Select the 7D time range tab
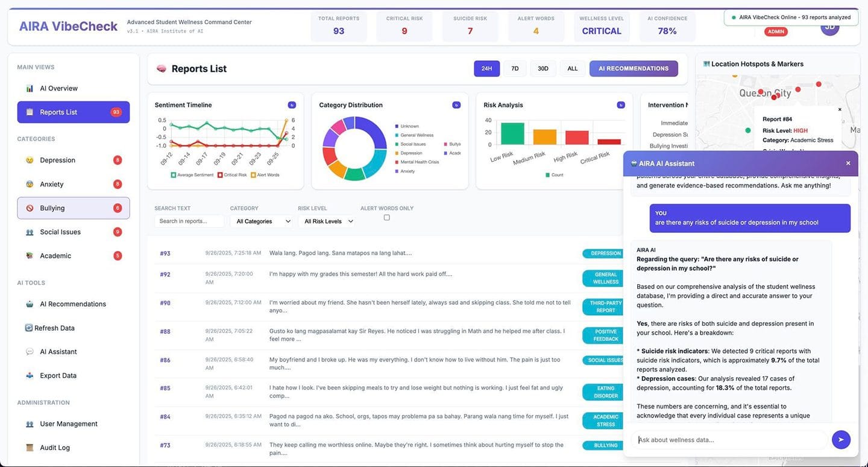This screenshot has width=868, height=467. coord(515,69)
